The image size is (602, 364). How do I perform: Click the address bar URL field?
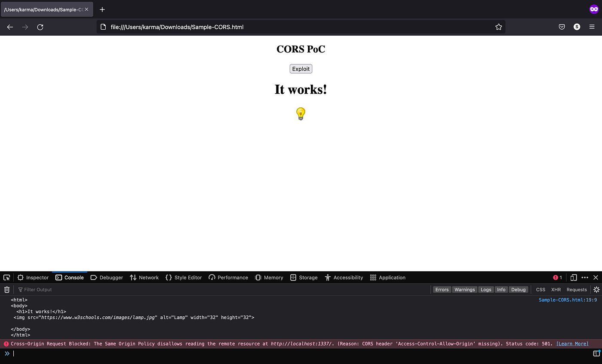click(301, 27)
